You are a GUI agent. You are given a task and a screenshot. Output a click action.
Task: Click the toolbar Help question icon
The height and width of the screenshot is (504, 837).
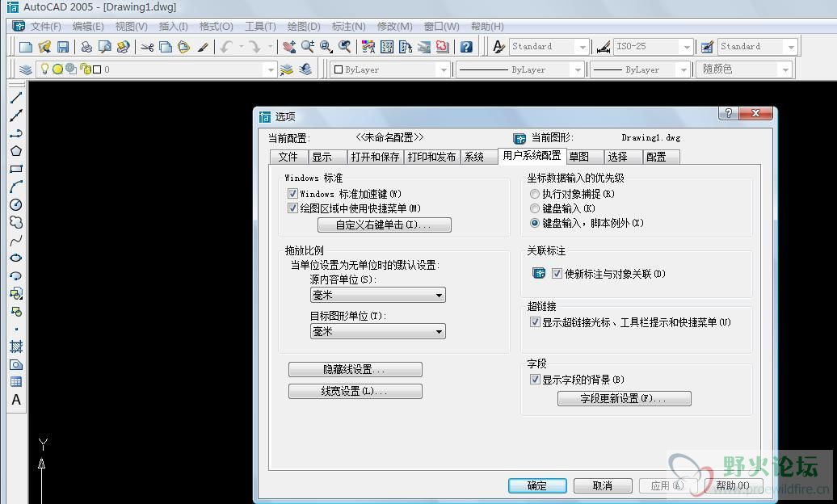466,47
